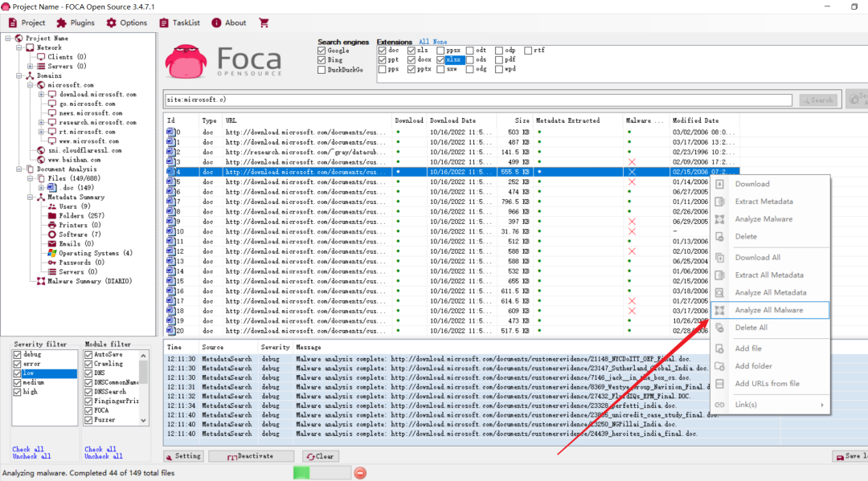Choose Download All from the context menu
868x481 pixels.
tap(769, 258)
